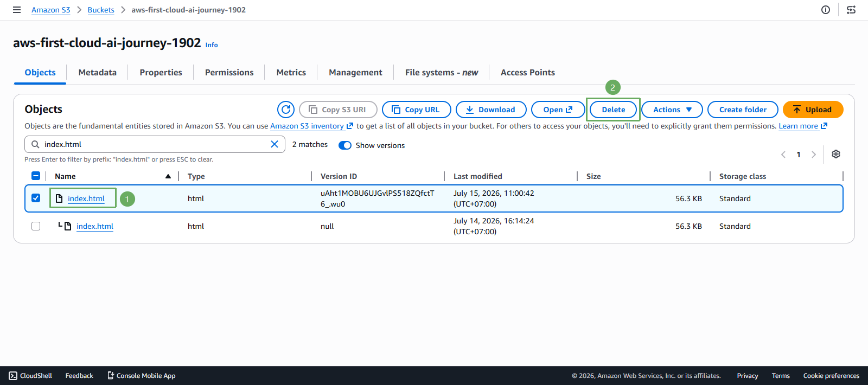
Task: Open the Metadata tab
Action: 98,73
